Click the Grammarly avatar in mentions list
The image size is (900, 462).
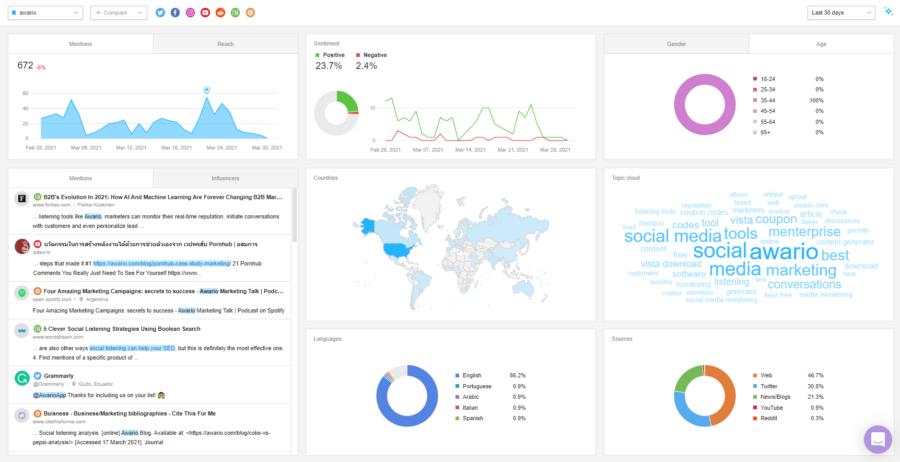click(22, 378)
